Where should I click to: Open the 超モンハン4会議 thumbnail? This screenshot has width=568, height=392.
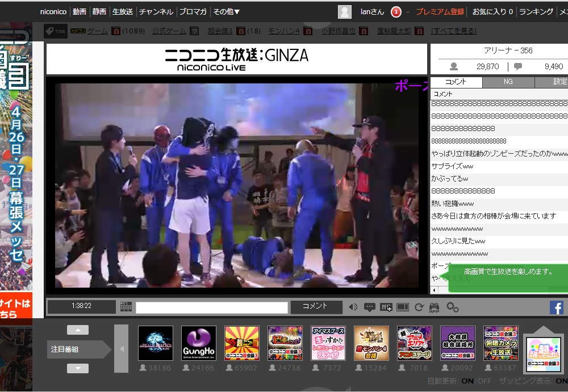tap(371, 343)
